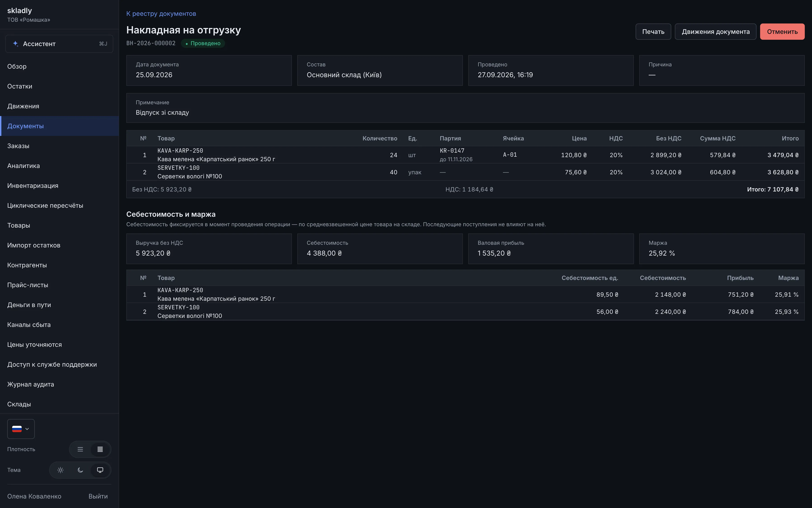Open Импорт остатков
This screenshot has width=812, height=508.
click(x=59, y=245)
